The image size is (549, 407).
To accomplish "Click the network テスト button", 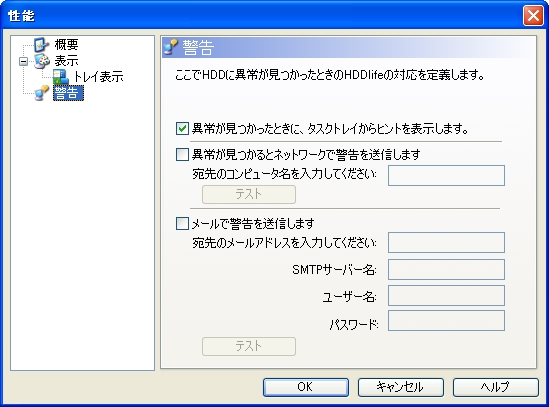I will coord(249,194).
